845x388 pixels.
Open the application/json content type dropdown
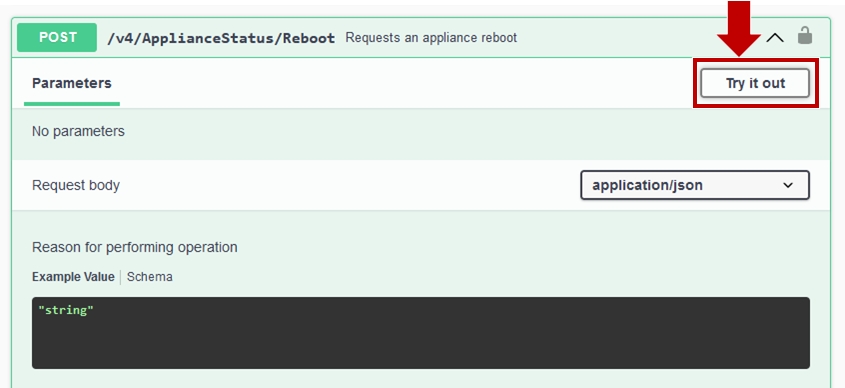point(695,185)
